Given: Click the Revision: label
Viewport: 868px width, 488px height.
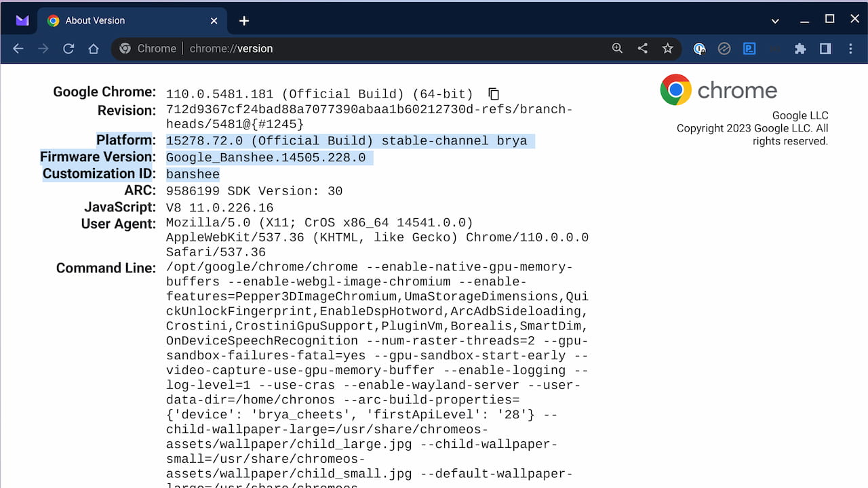Looking at the screenshot, I should [x=127, y=110].
